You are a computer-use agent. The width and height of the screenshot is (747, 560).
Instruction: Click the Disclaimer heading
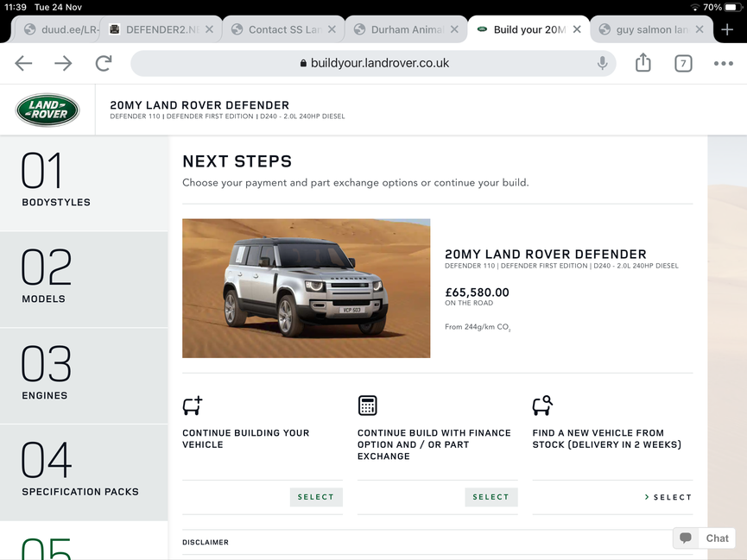pyautogui.click(x=206, y=543)
